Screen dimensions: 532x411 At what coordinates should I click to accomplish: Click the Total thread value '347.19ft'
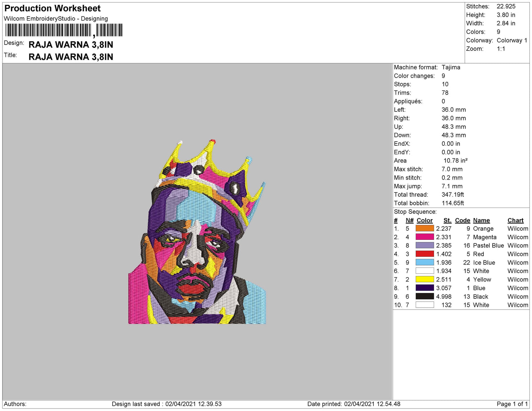[x=453, y=195]
